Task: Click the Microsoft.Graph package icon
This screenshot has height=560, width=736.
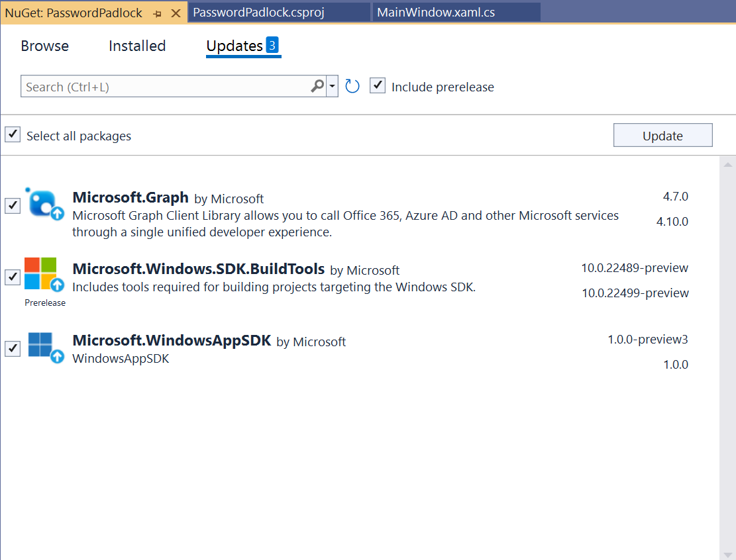Action: pos(44,204)
